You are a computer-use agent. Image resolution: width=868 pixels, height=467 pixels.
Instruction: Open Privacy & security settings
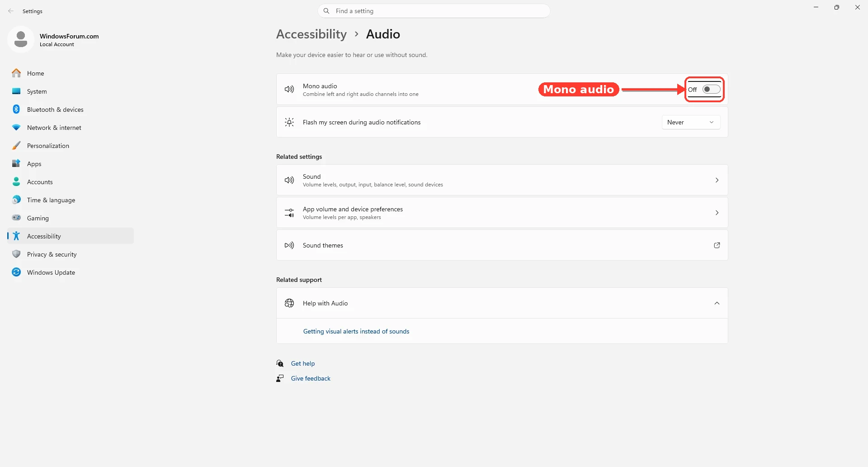(x=71, y=254)
